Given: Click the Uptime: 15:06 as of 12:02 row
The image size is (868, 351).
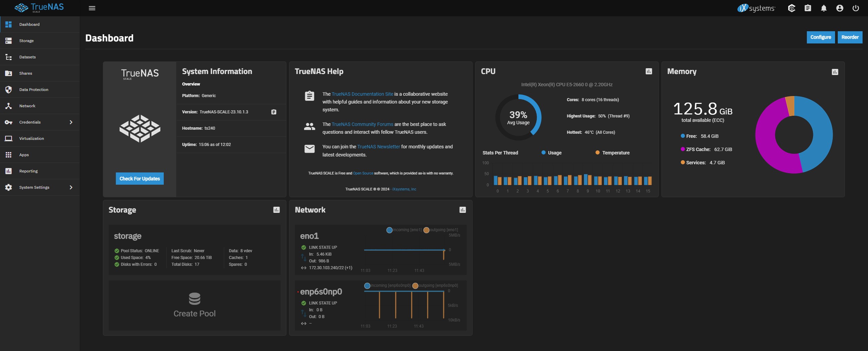Looking at the screenshot, I should 231,145.
